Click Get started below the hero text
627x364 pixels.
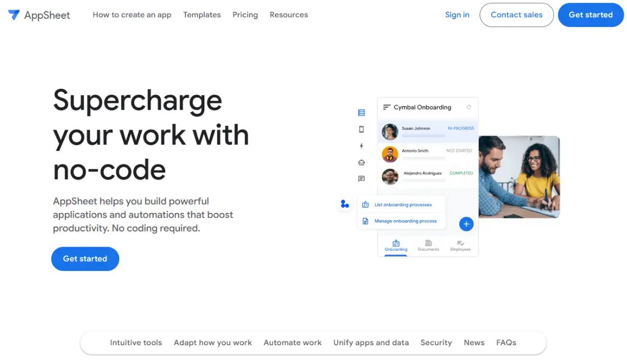coord(85,259)
